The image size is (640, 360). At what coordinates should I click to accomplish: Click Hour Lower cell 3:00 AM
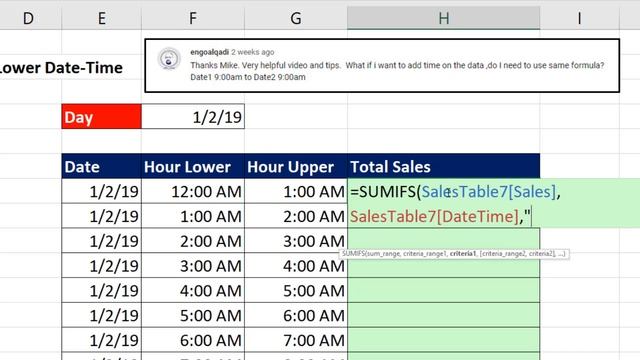[193, 266]
